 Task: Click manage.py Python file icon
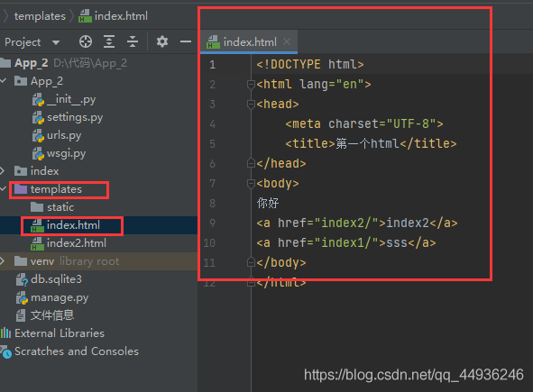(x=22, y=297)
